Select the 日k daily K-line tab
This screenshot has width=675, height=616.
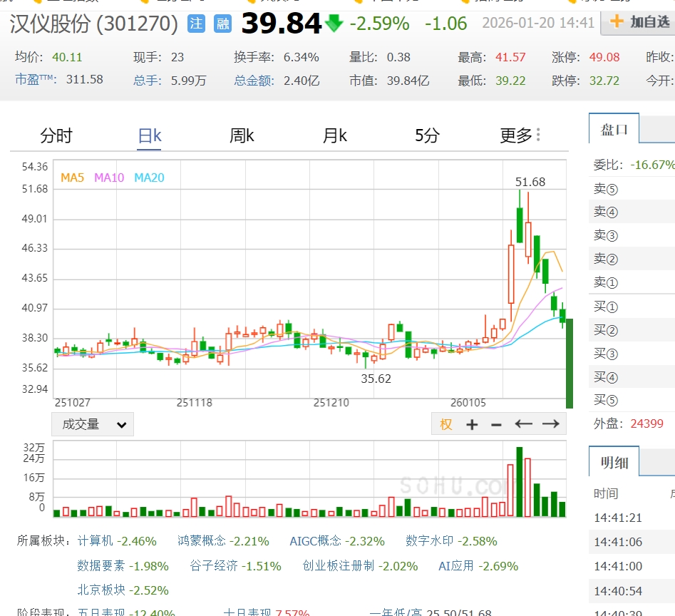click(150, 135)
